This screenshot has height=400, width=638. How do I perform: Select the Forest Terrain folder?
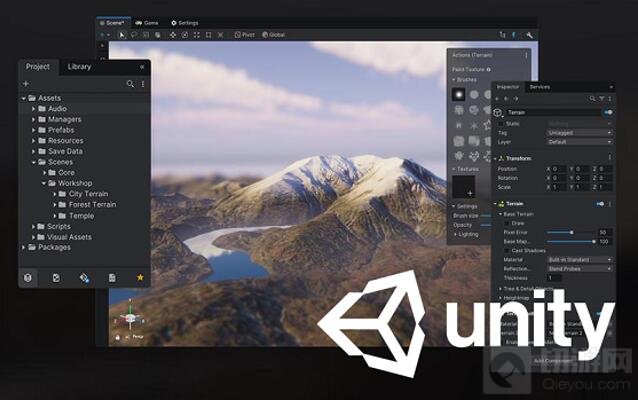(92, 205)
